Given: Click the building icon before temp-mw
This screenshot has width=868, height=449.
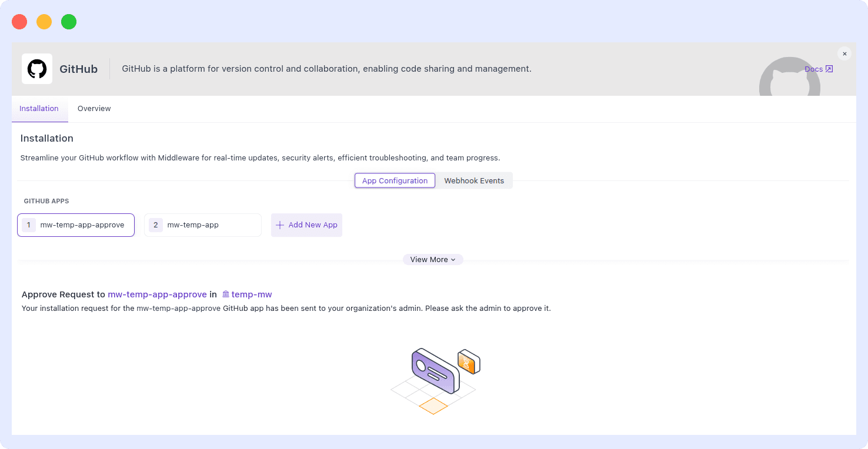Looking at the screenshot, I should click(x=226, y=294).
